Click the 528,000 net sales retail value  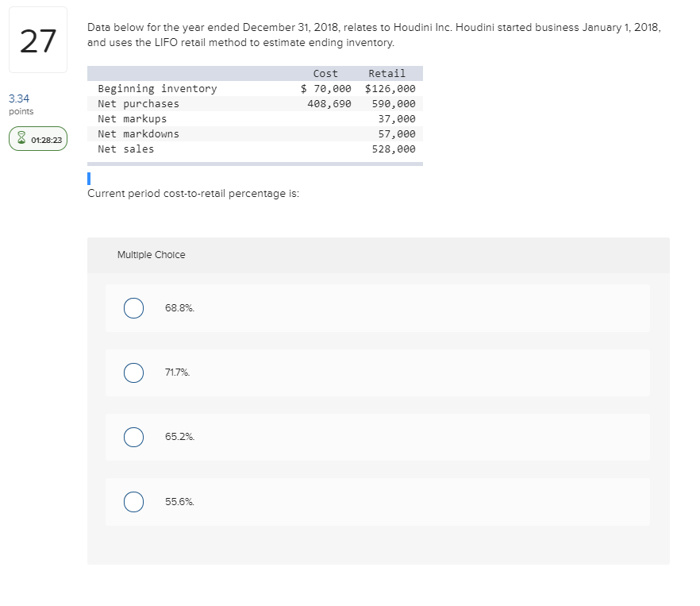point(393,149)
